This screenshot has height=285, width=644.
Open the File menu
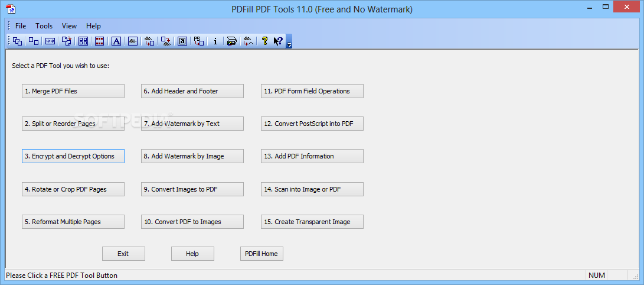pos(21,26)
